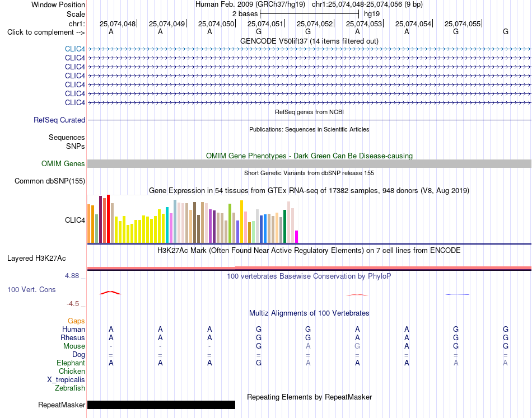Click the Layered H3K27Ac track label
Image resolution: width=532 pixels, height=418 pixels.
36,259
